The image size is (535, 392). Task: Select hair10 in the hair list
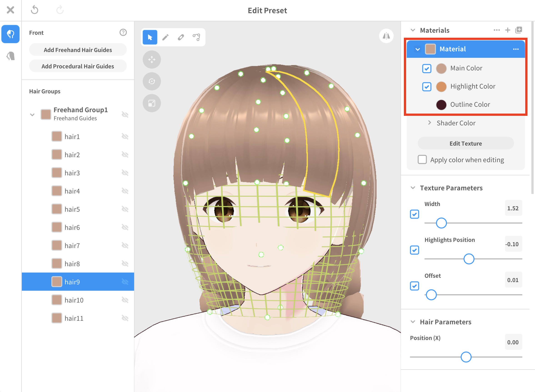pos(78,300)
